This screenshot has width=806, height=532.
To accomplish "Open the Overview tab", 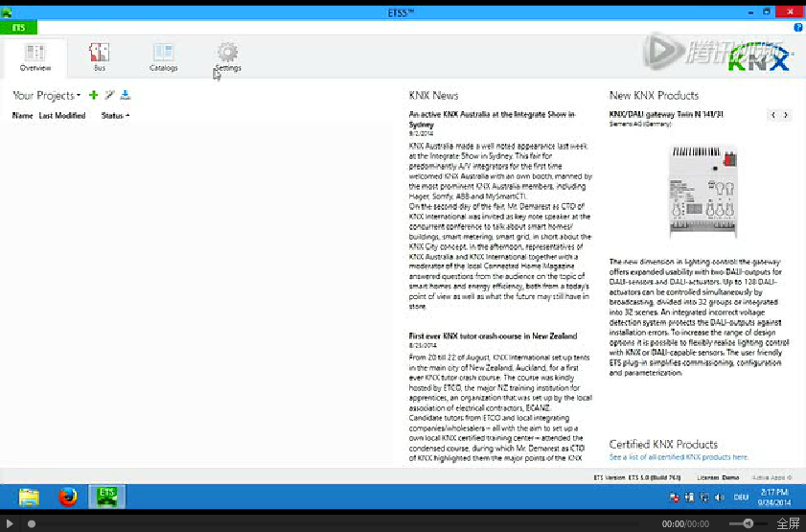I will [35, 58].
